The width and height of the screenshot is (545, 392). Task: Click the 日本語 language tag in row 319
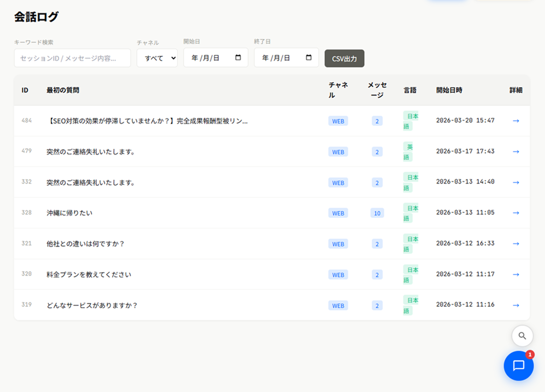pyautogui.click(x=410, y=305)
